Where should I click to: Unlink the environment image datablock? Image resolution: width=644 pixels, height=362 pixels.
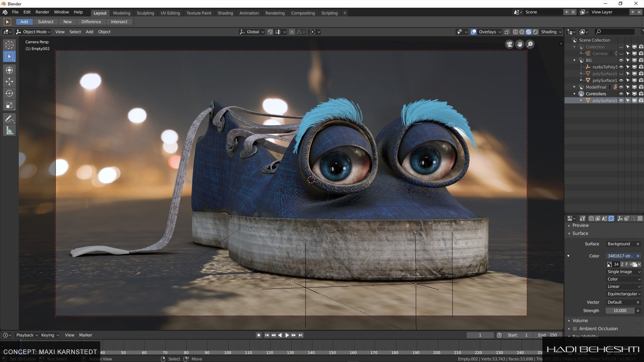click(x=639, y=264)
